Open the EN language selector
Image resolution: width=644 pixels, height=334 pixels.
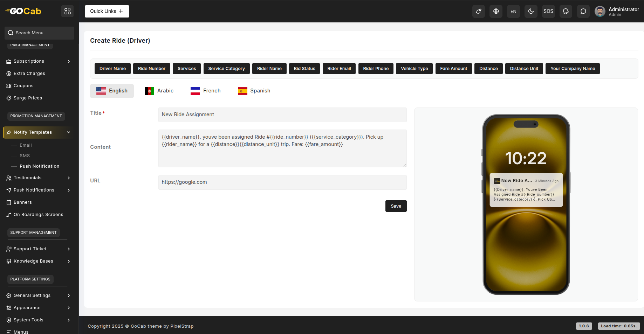pyautogui.click(x=513, y=11)
